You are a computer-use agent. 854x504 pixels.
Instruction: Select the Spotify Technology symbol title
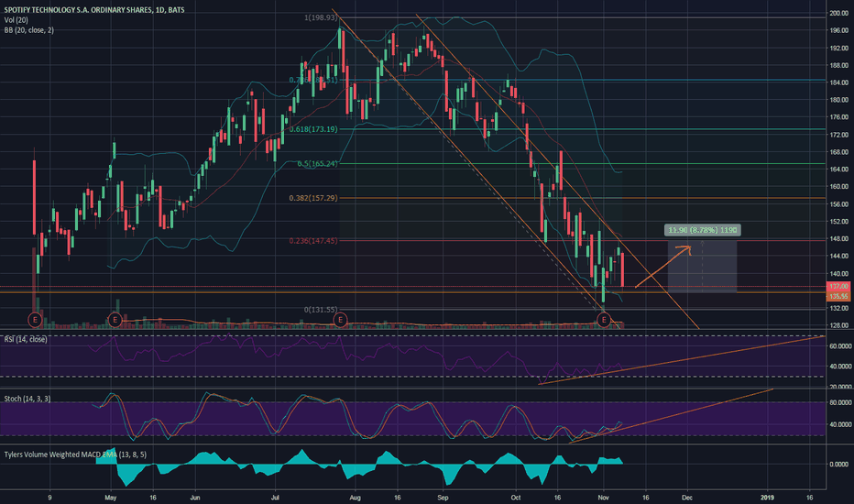point(94,10)
